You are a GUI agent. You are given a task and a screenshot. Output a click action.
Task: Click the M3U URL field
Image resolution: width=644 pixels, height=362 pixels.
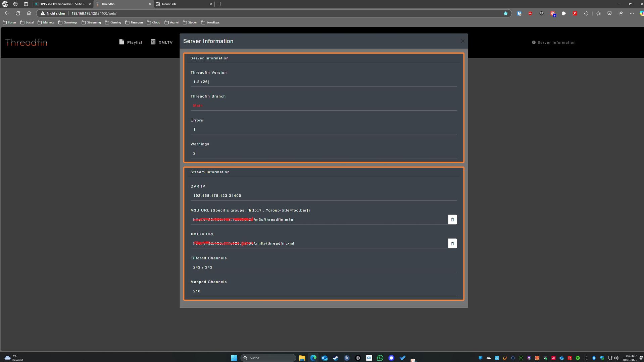319,220
